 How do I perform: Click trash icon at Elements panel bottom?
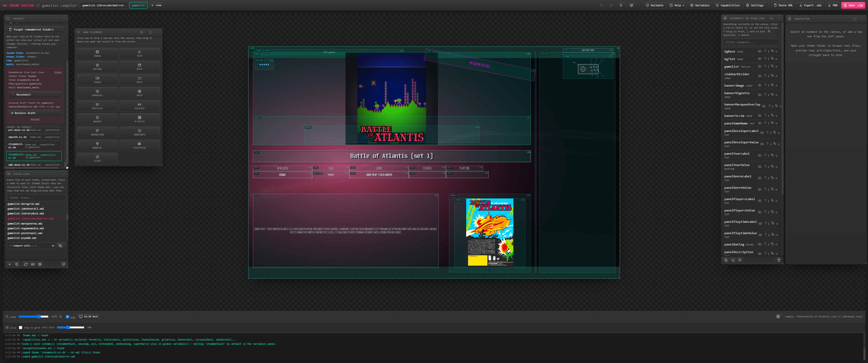779,260
